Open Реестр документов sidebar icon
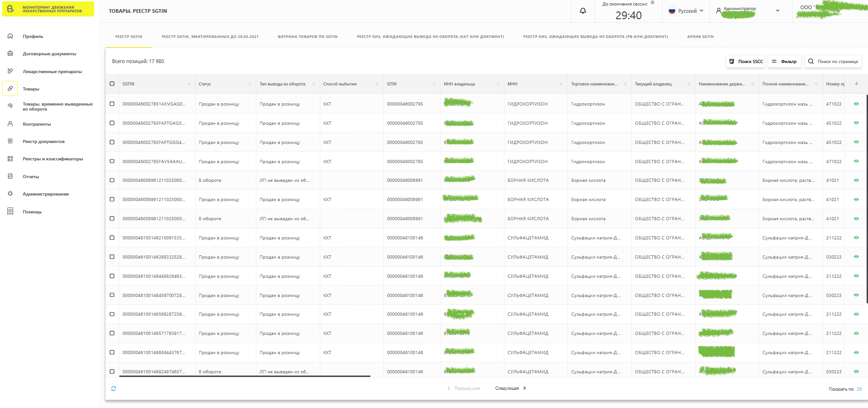The width and height of the screenshot is (868, 408). [10, 141]
